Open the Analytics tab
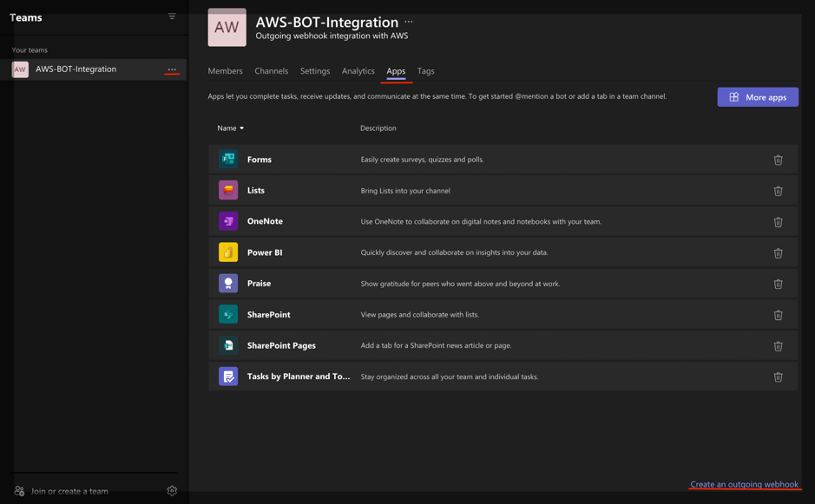Viewport: 815px width, 504px height. pos(358,71)
